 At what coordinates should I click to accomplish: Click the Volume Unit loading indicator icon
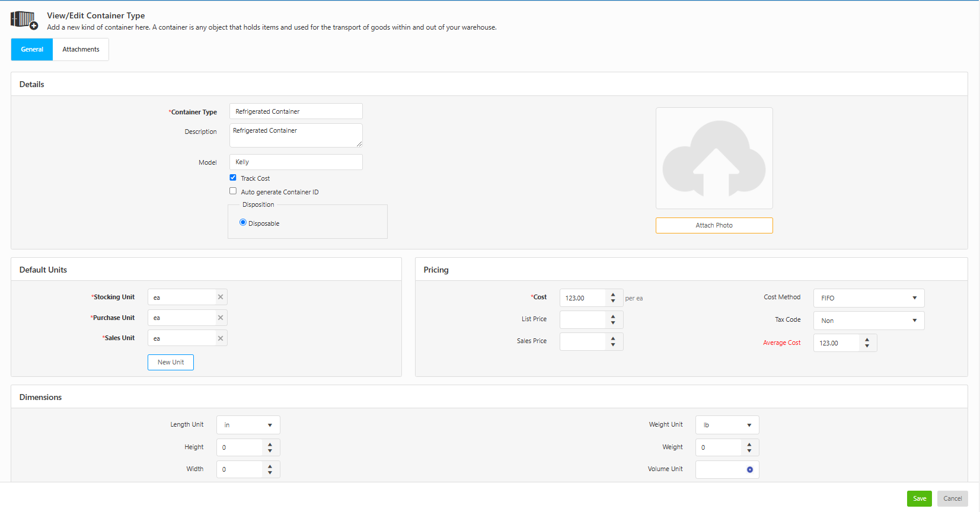pos(749,470)
